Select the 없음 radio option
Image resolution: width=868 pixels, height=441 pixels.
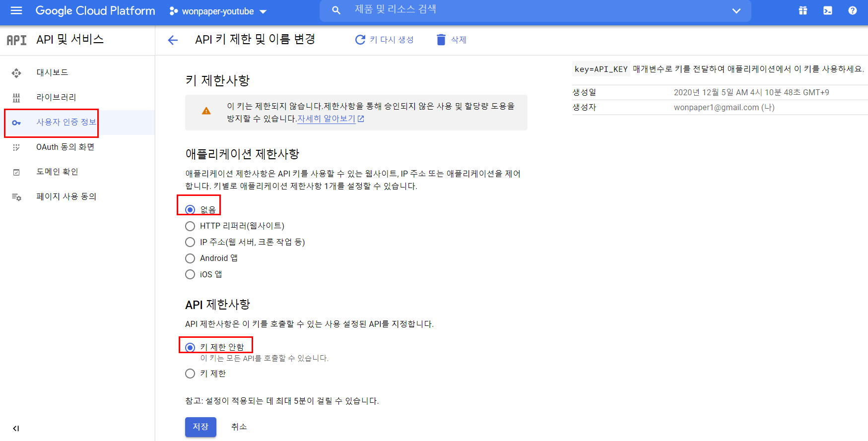click(190, 210)
